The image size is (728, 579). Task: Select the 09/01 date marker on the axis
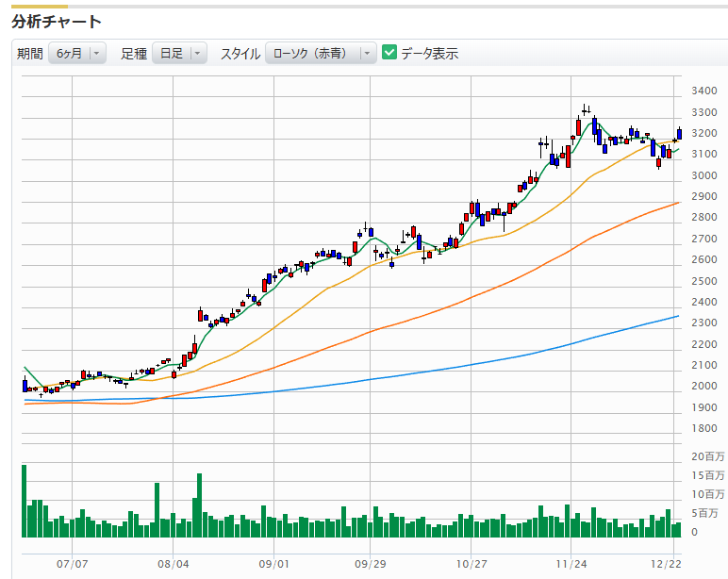tap(273, 564)
